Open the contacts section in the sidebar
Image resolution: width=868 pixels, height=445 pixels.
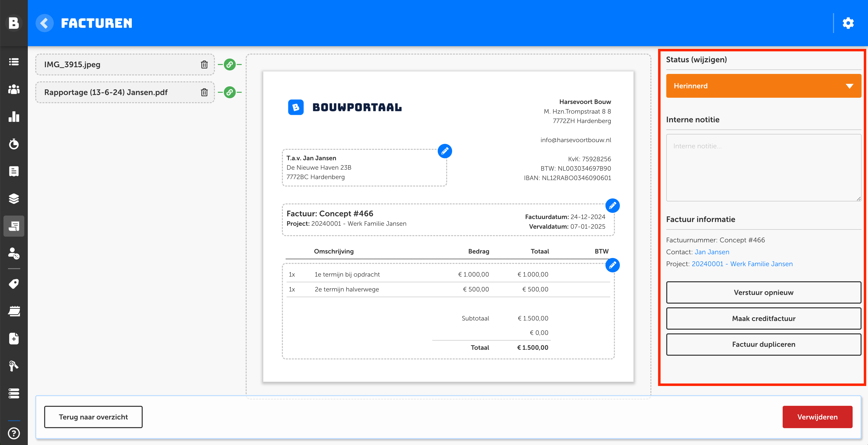[14, 89]
